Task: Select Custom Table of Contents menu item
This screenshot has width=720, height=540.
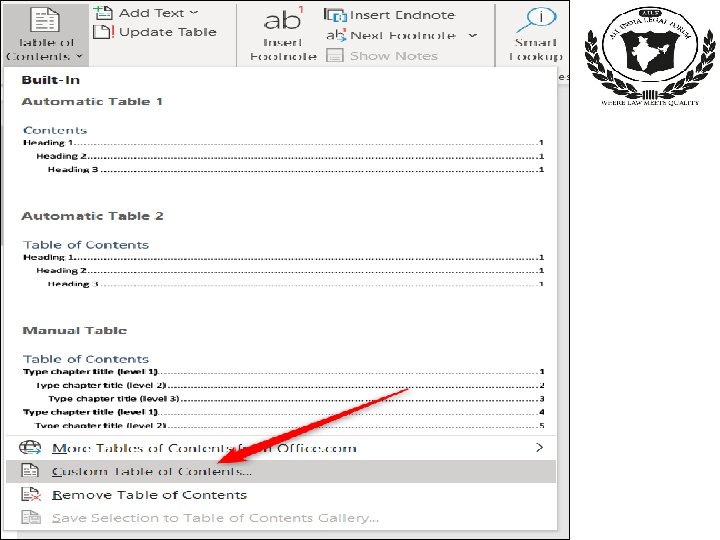Action: tap(281, 471)
